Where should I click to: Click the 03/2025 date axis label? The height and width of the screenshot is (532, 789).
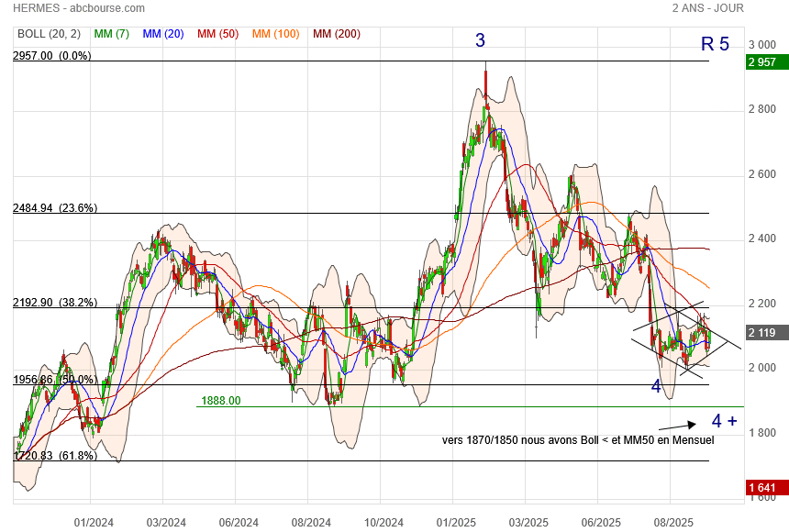tap(528, 523)
